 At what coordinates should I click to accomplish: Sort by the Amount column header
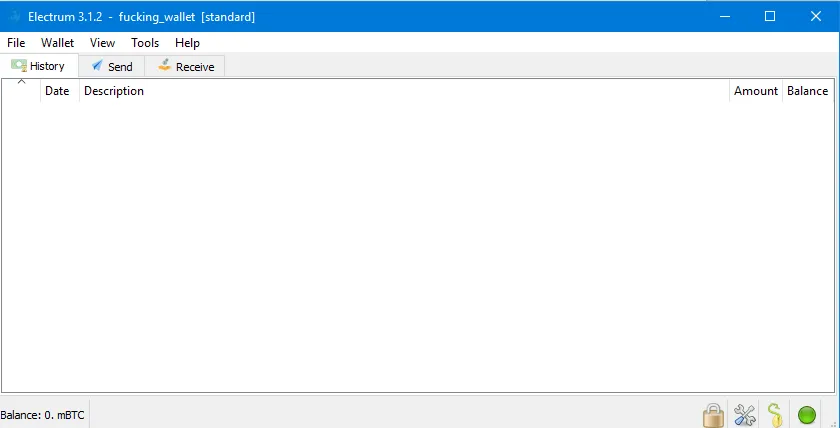(755, 91)
